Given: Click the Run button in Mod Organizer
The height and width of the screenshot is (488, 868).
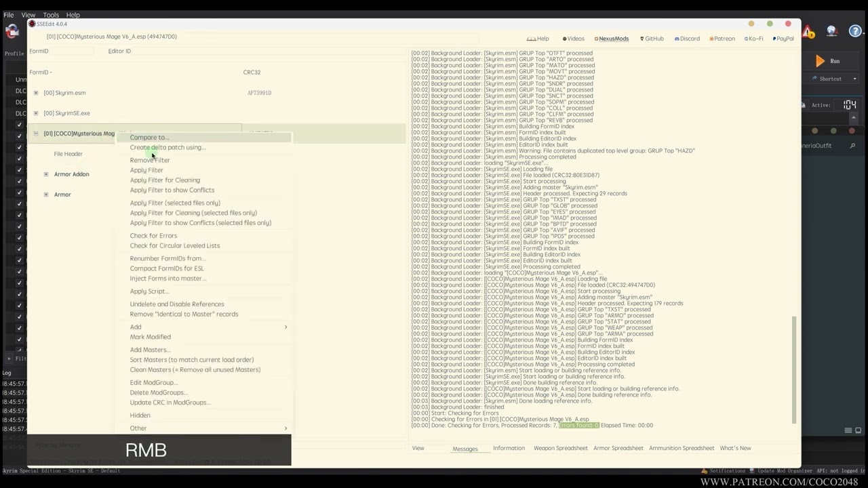Looking at the screenshot, I should (828, 61).
